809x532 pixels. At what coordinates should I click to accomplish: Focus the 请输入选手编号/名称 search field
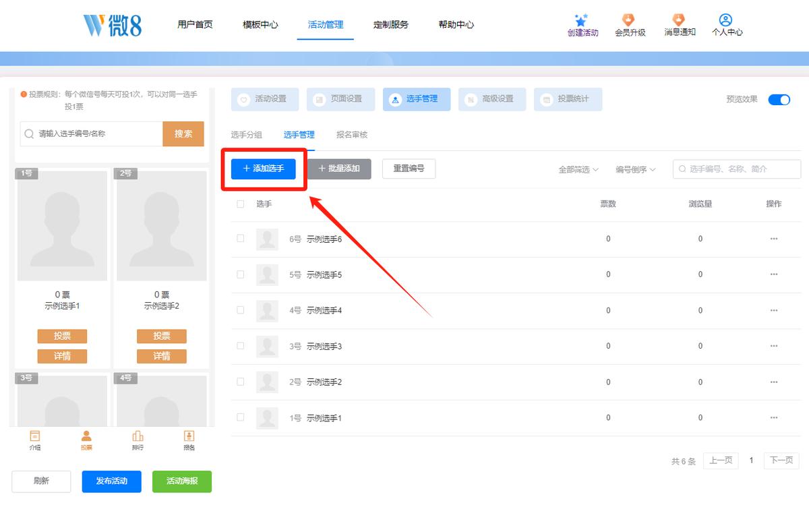(92, 134)
